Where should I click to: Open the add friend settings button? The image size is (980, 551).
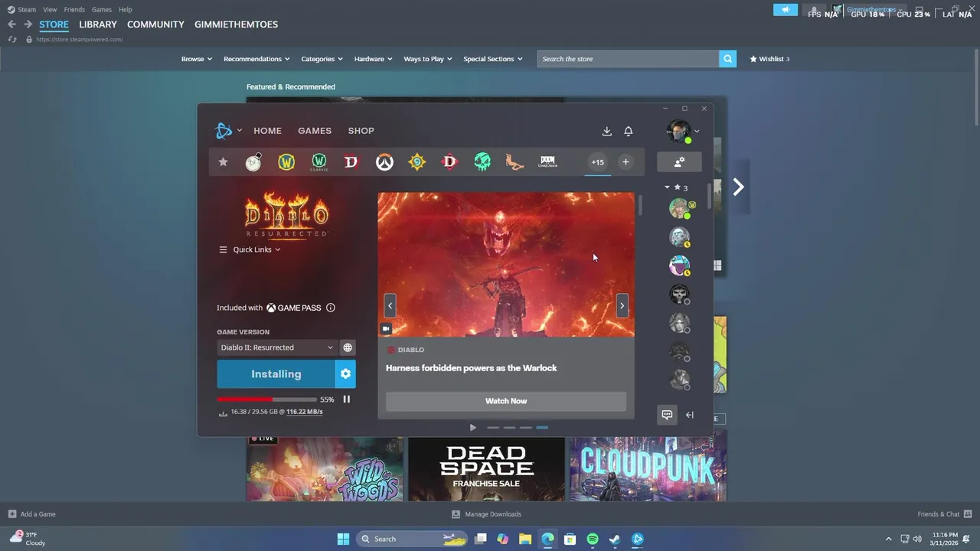point(679,162)
